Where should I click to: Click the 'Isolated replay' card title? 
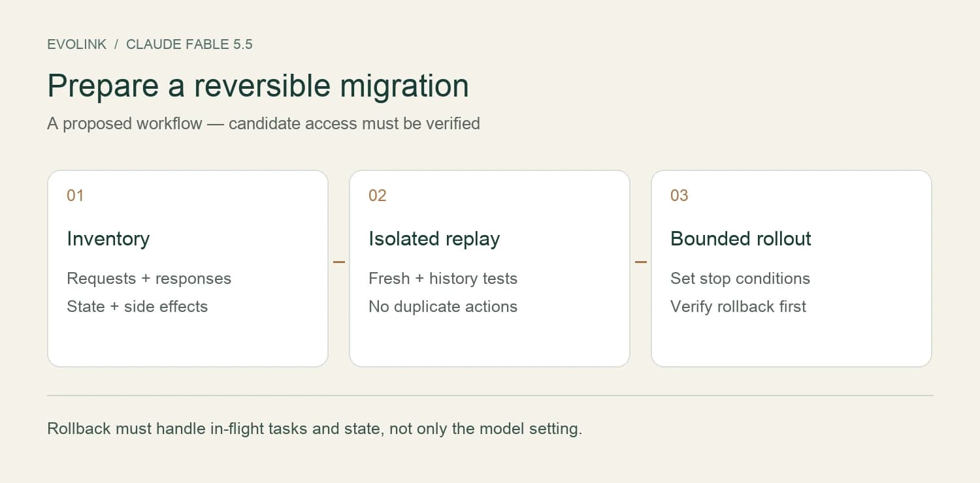pos(434,239)
